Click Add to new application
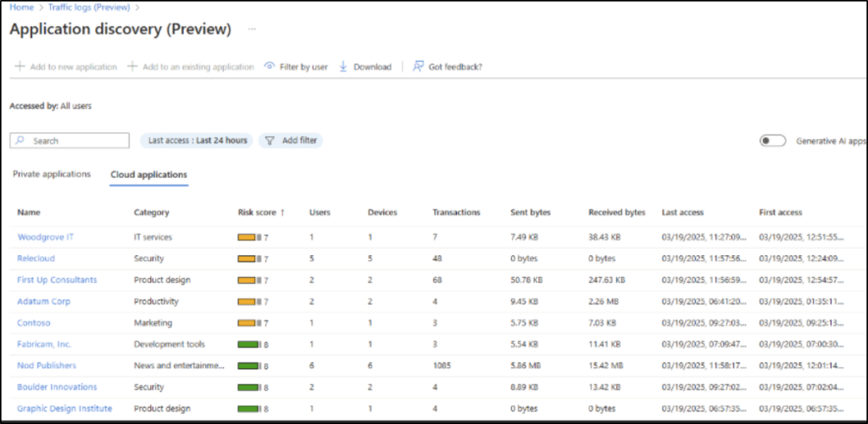Image resolution: width=868 pixels, height=424 pixels. 66,67
